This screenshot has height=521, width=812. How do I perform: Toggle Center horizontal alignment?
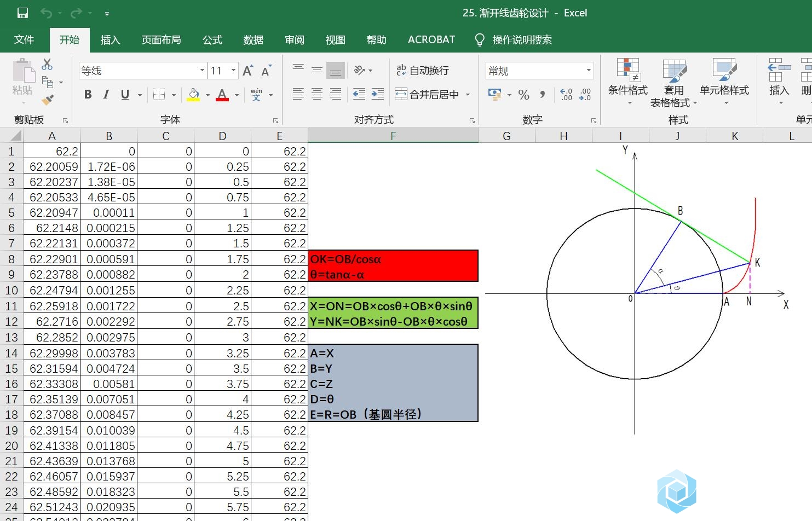point(317,94)
